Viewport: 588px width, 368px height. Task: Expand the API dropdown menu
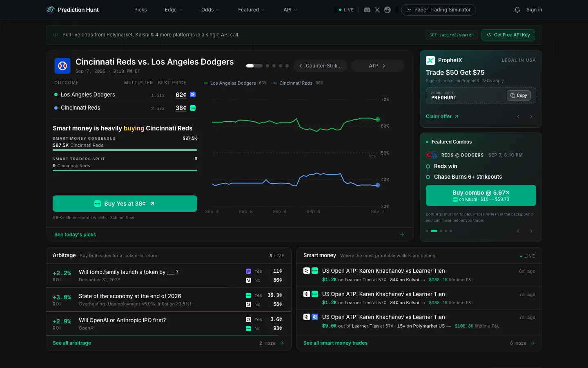pos(290,10)
